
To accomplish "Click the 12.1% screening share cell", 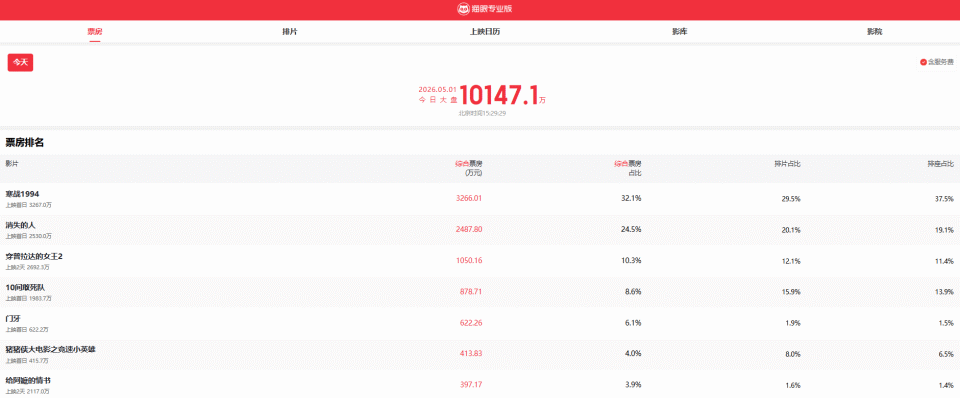I will click(791, 261).
